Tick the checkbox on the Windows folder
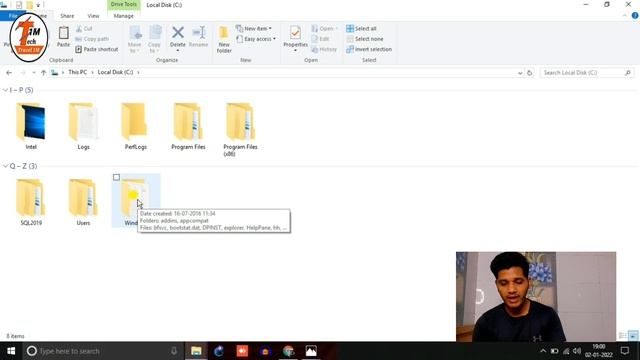The height and width of the screenshot is (360, 640). tap(116, 177)
